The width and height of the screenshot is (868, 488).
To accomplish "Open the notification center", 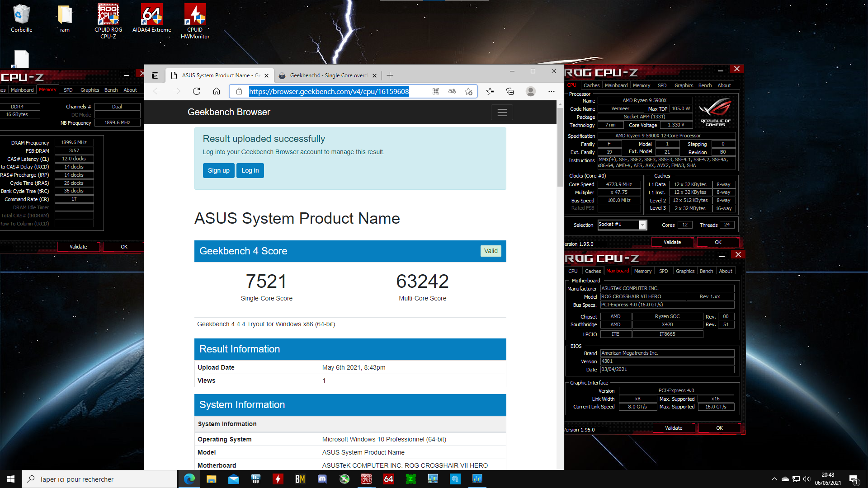I will pos(854,479).
